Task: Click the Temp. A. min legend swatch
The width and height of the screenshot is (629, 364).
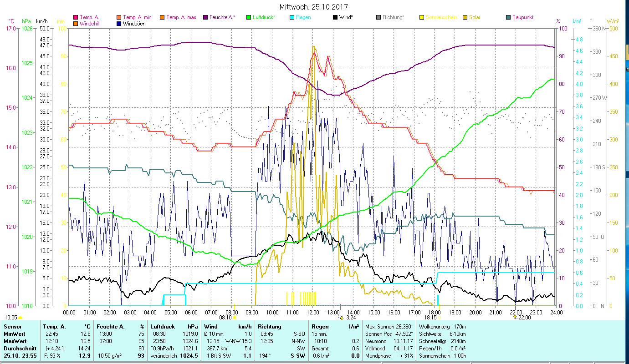Action: [119, 17]
